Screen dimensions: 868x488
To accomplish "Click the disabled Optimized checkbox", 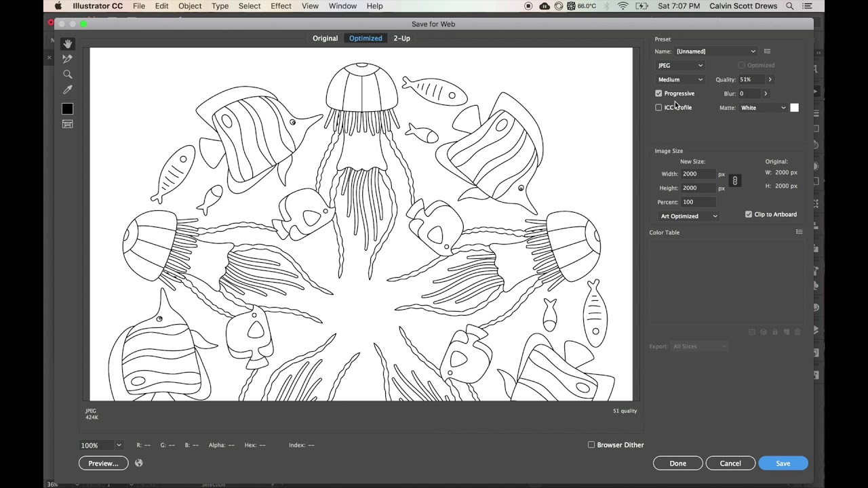I will 741,65.
